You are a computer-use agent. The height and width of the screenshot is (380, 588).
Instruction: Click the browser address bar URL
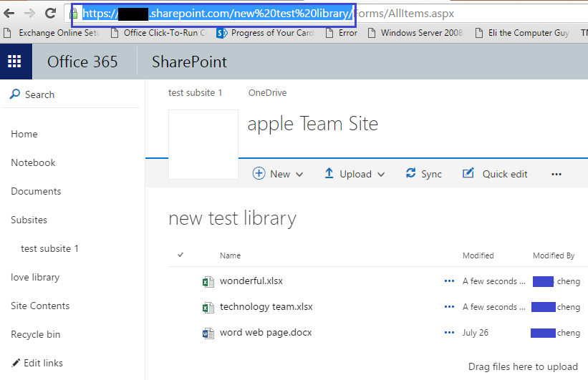click(268, 14)
